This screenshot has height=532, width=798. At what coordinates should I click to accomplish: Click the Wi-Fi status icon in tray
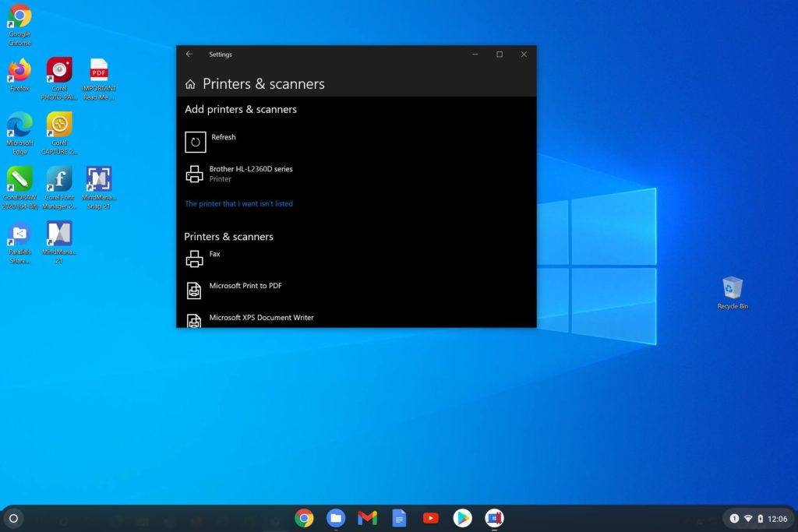click(748, 518)
